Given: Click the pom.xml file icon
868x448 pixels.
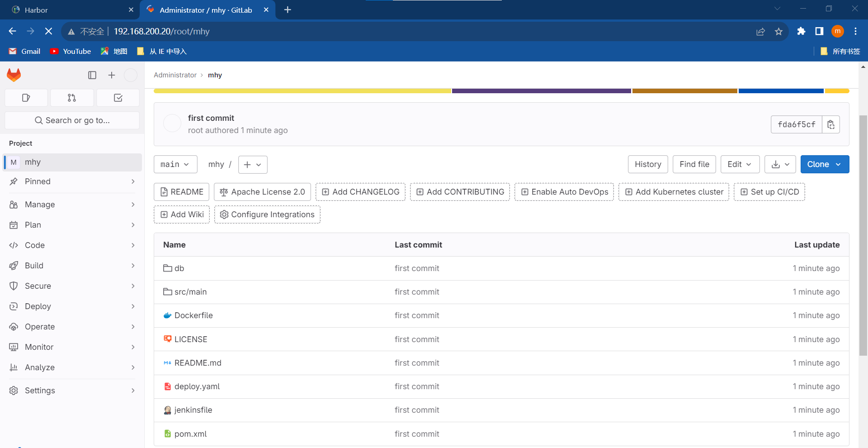Looking at the screenshot, I should [168, 434].
